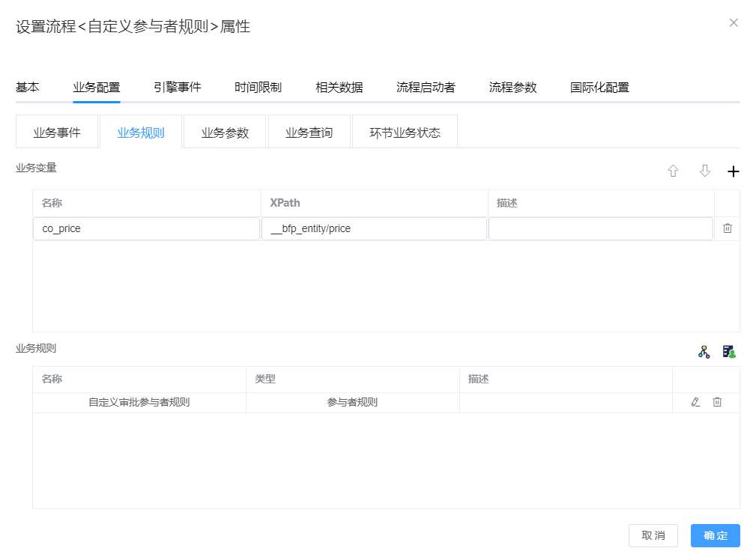Click the XPath field containing __bfp_entity/price
The height and width of the screenshot is (560, 753).
coord(374,228)
